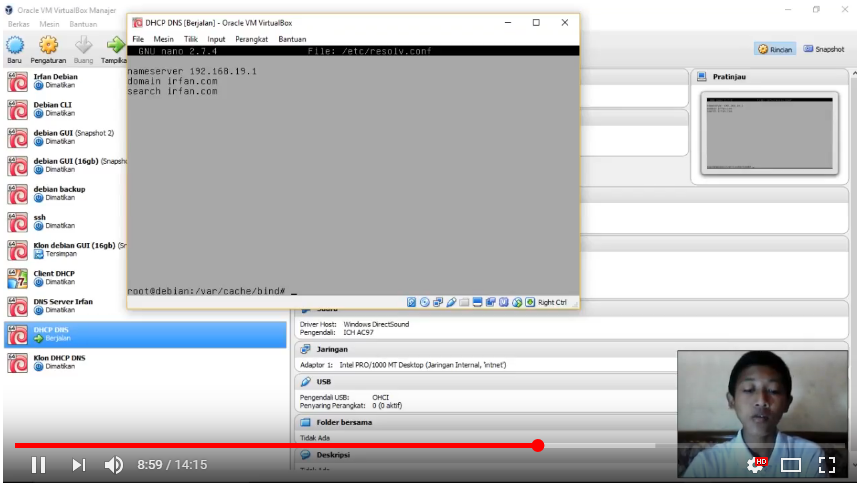Viewport: 859px width, 486px height.
Task: Select the Klon DHCP DNS machine
Action: [x=145, y=362]
